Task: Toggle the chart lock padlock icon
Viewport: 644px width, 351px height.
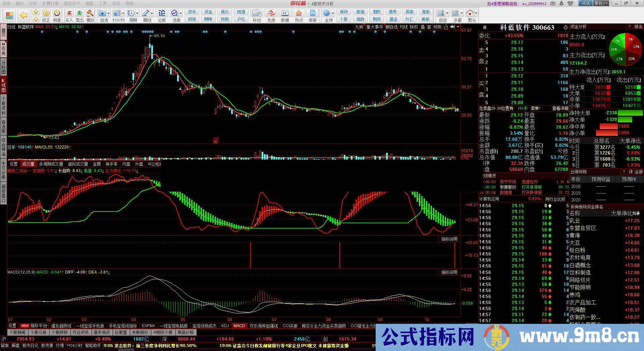Action: point(446,27)
